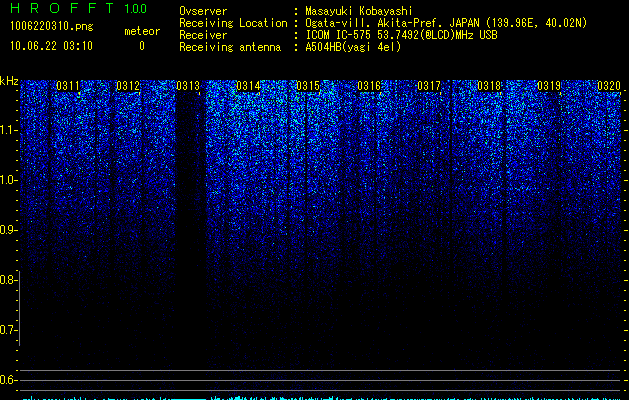Click the 0.7 frequency axis label

(8, 330)
